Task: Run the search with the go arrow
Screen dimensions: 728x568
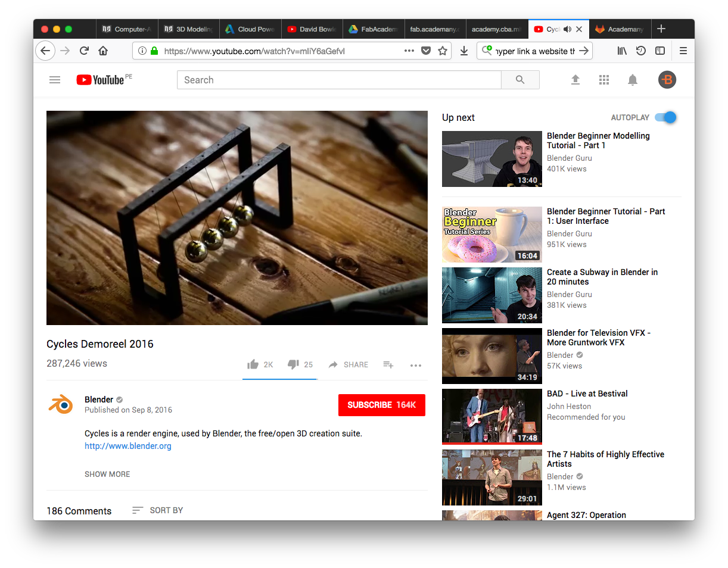Action: click(x=584, y=51)
